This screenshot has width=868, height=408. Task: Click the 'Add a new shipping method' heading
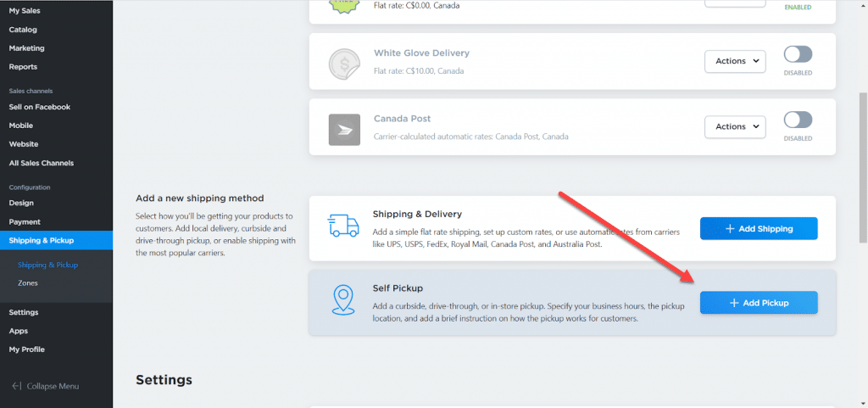pyautogui.click(x=200, y=198)
